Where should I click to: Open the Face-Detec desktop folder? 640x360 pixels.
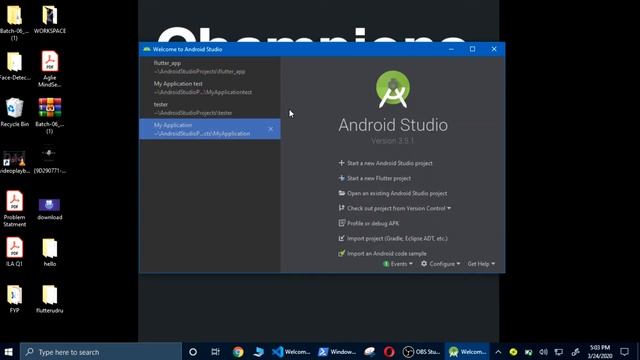(x=15, y=66)
